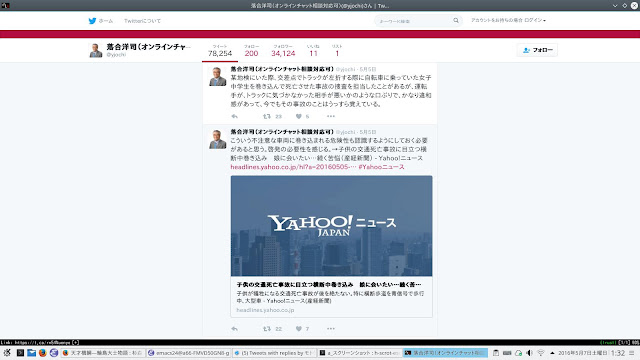Open the clipboard tray icon
Viewport: 640px width, 360px height.
[x=496, y=353]
